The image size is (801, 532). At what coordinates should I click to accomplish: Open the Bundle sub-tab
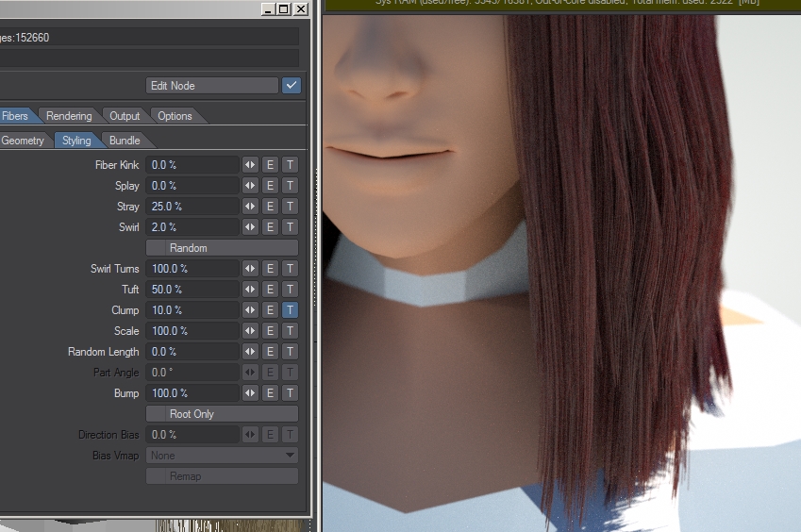pyautogui.click(x=125, y=141)
